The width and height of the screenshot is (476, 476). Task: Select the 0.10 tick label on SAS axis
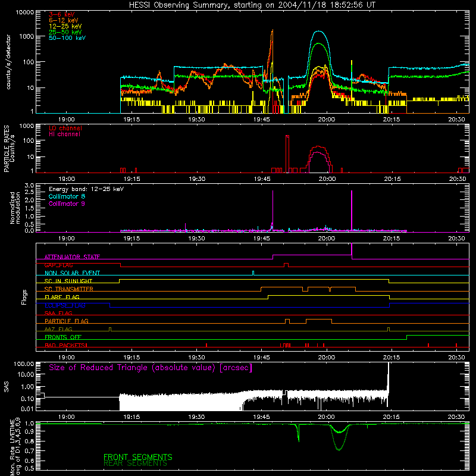coord(27,399)
